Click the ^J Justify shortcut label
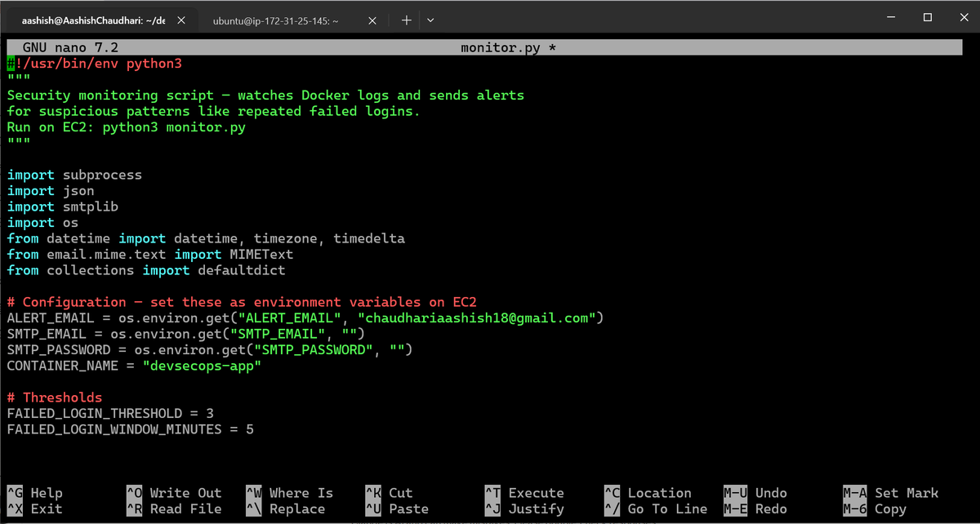The image size is (980, 524). pyautogui.click(x=524, y=508)
